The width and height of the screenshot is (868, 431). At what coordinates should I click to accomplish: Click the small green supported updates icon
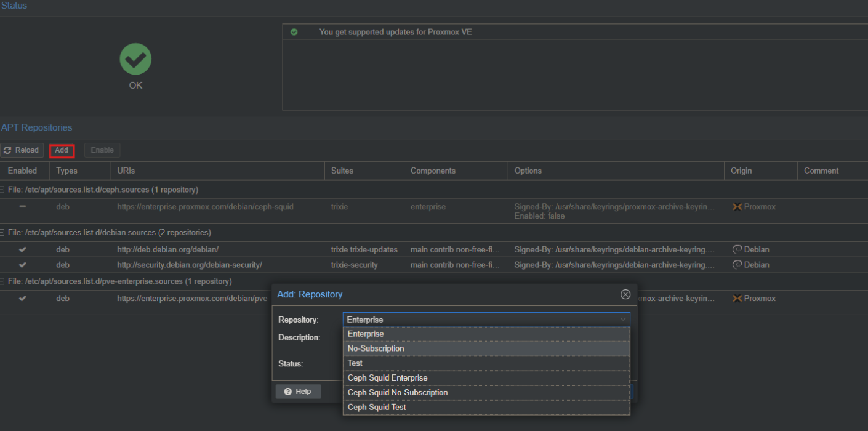294,32
